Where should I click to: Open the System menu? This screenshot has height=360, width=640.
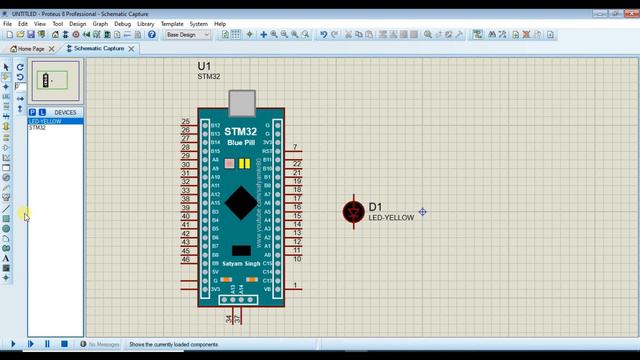click(198, 24)
